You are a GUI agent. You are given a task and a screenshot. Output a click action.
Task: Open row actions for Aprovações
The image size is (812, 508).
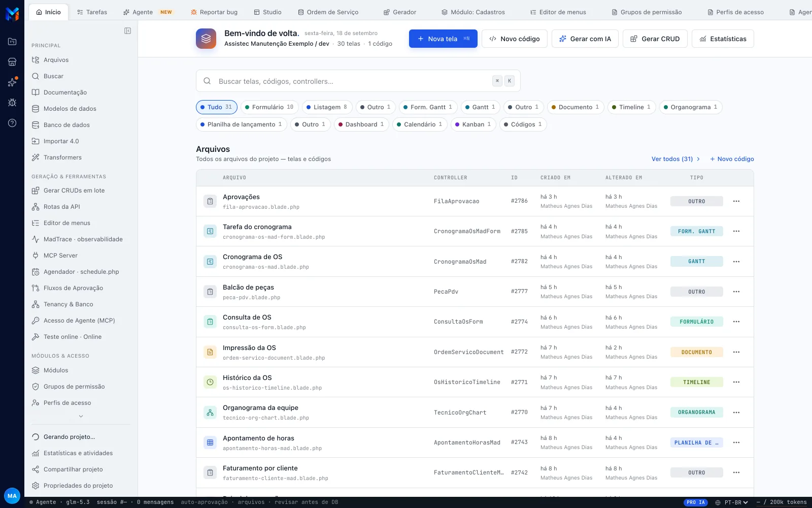pyautogui.click(x=736, y=201)
